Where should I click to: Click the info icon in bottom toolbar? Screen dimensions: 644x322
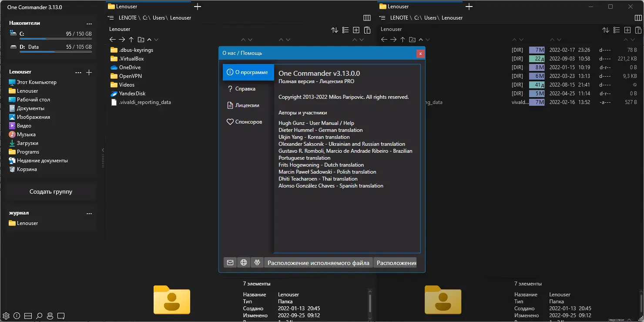(17, 316)
